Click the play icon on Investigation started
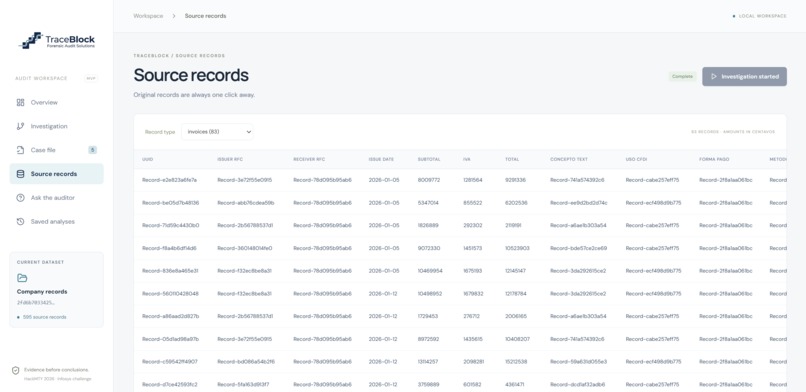Image resolution: width=806 pixels, height=392 pixels. tap(714, 77)
